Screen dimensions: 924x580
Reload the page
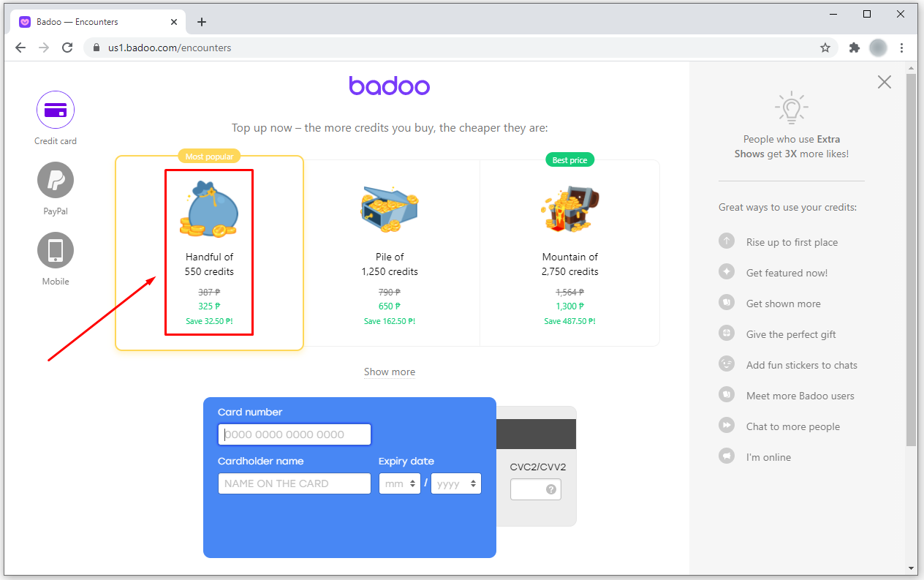(67, 48)
